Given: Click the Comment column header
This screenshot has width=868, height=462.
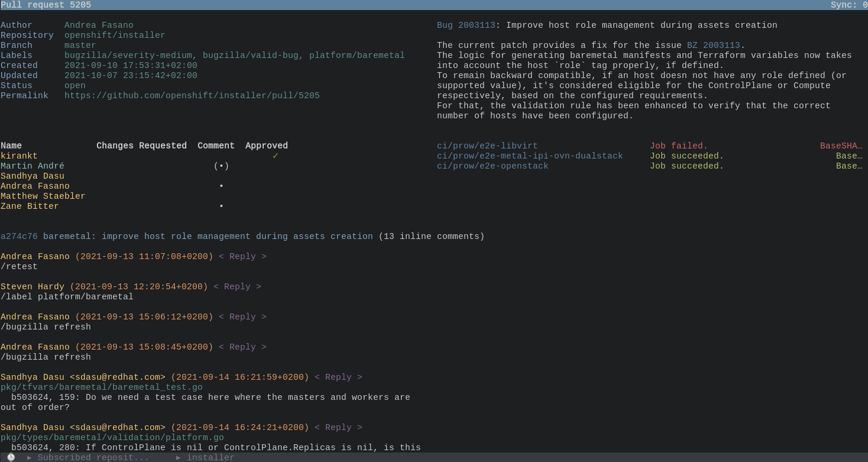Looking at the screenshot, I should click(x=216, y=146).
